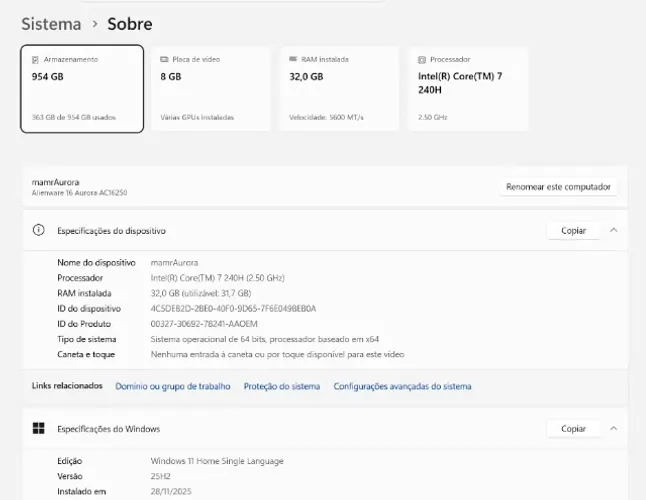
Task: Go back to Sistema breadcrumb
Action: pos(51,24)
